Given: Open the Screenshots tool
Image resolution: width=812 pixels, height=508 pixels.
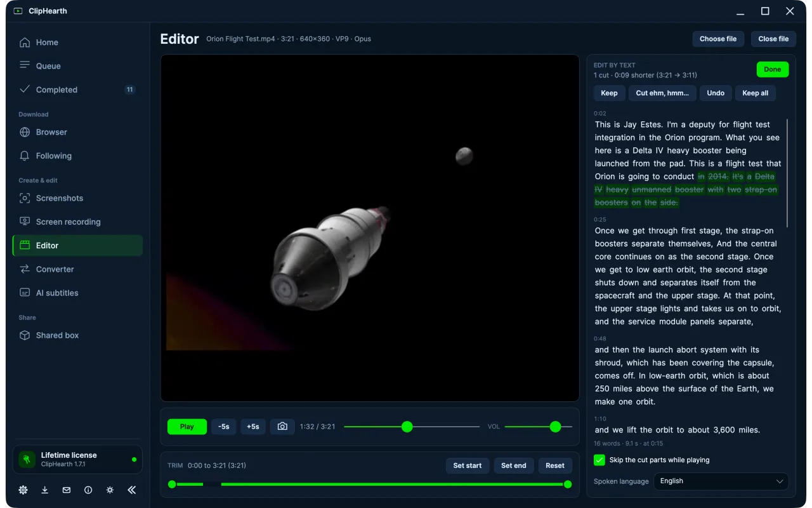Looking at the screenshot, I should tap(77, 198).
